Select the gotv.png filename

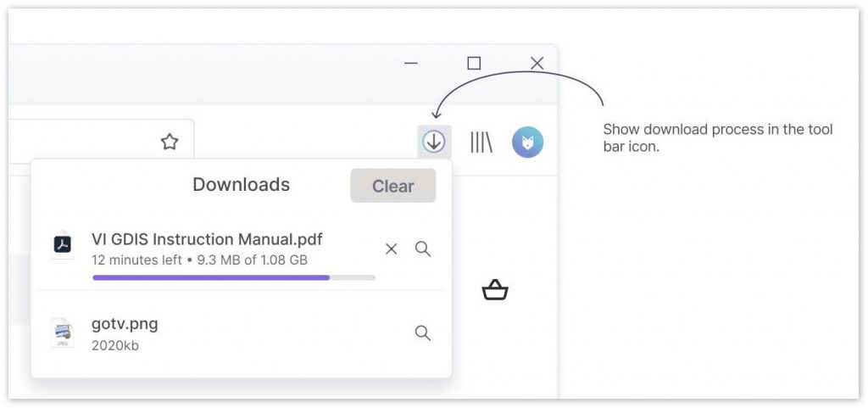coord(125,324)
